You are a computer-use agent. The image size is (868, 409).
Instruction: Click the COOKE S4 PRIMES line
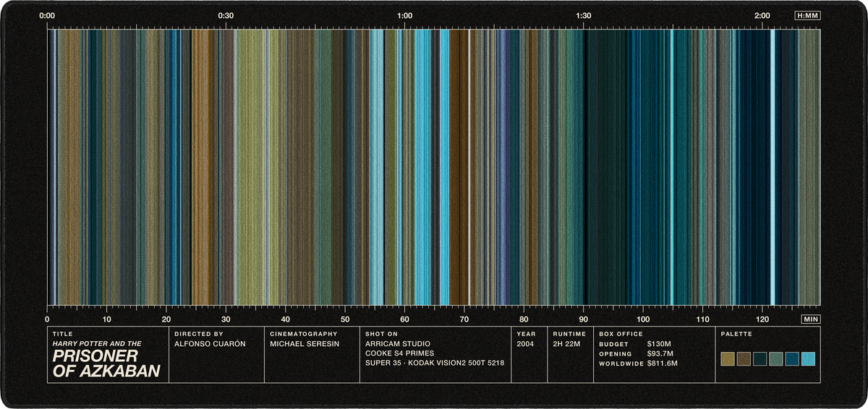(x=400, y=353)
